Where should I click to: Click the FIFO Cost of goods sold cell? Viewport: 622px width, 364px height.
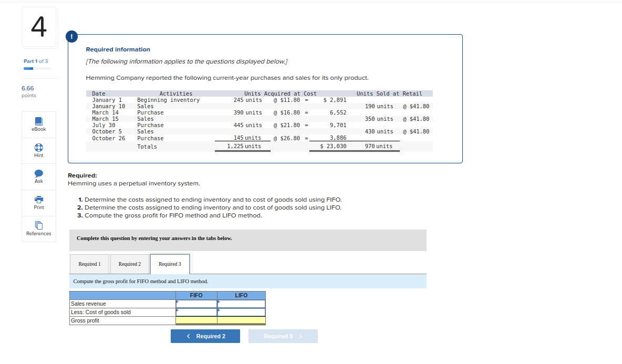(196, 312)
